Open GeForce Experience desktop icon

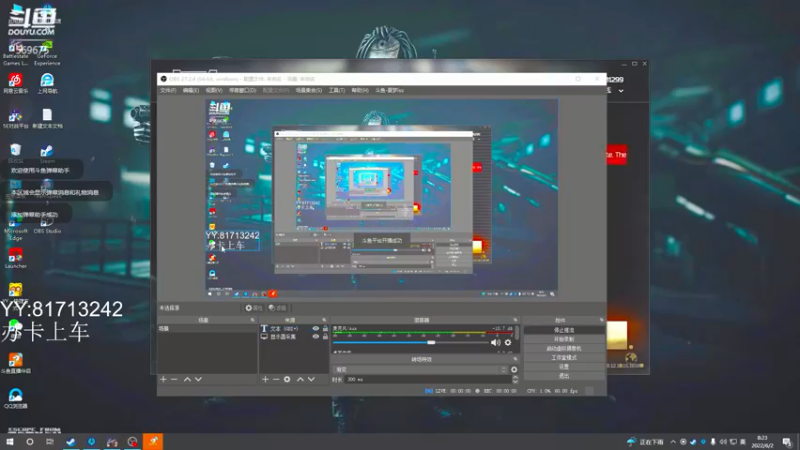pyautogui.click(x=47, y=54)
